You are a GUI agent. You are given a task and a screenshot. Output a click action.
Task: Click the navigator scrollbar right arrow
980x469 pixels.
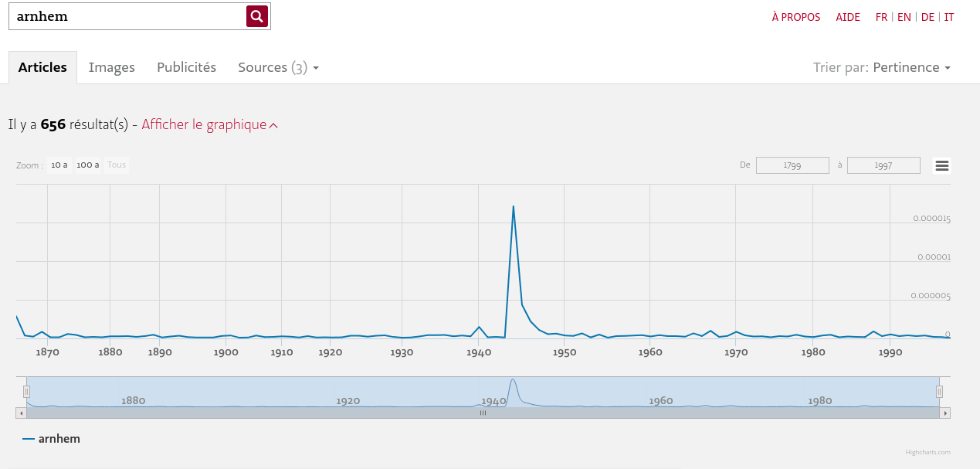[x=945, y=413]
